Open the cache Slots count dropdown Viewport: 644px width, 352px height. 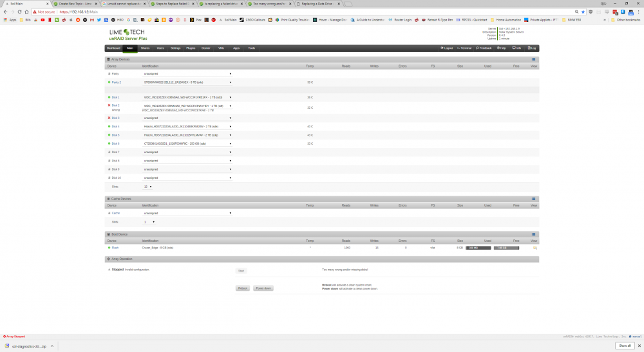[149, 222]
